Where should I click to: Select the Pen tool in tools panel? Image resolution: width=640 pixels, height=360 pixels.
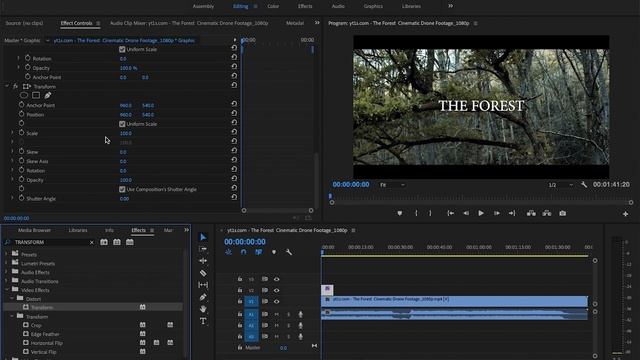point(203,297)
